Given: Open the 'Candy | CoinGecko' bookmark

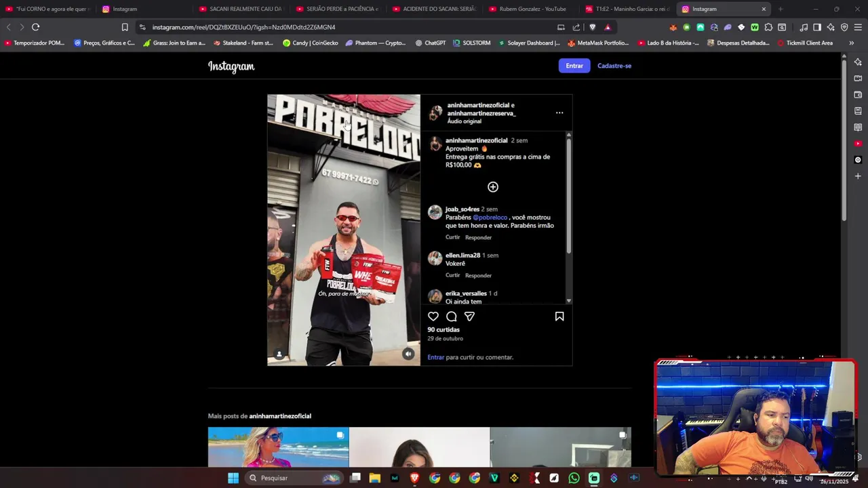Looking at the screenshot, I should click(311, 43).
